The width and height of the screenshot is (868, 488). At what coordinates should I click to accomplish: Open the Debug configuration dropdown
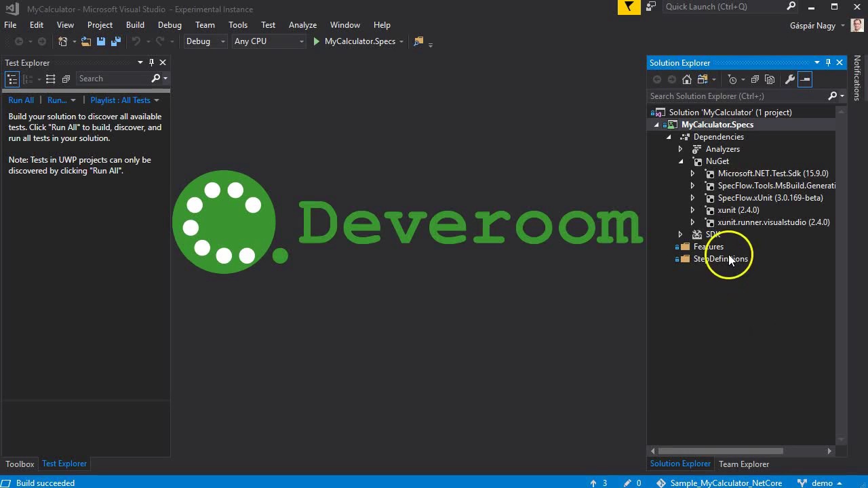point(205,41)
